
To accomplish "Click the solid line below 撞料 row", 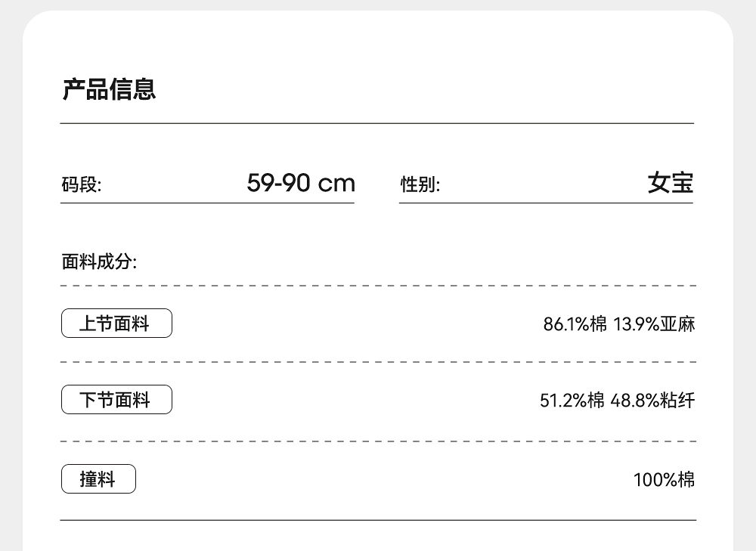I will (x=378, y=520).
